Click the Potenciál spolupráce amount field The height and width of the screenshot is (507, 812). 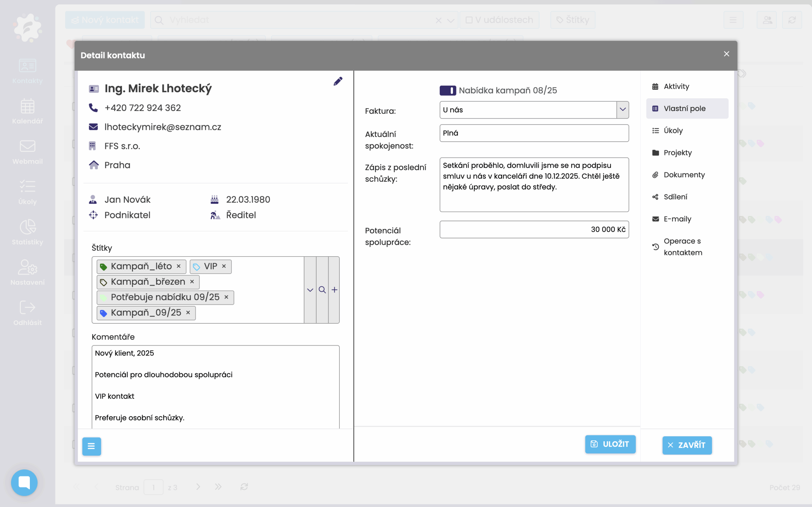pos(534,229)
